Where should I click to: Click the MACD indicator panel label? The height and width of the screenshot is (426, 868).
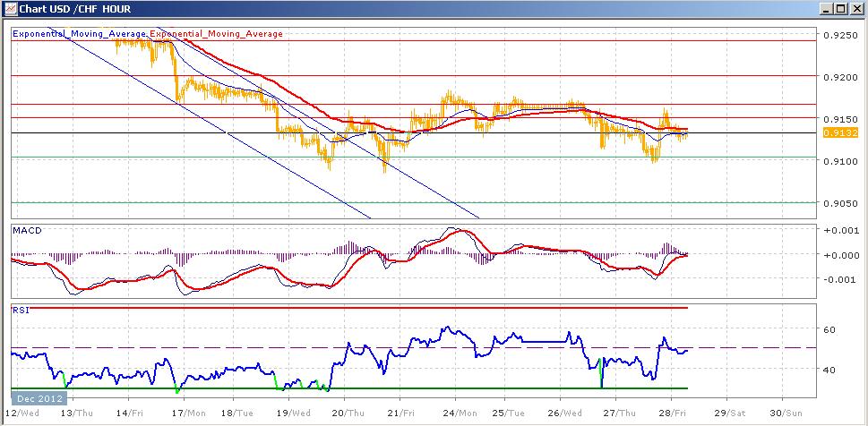26,231
